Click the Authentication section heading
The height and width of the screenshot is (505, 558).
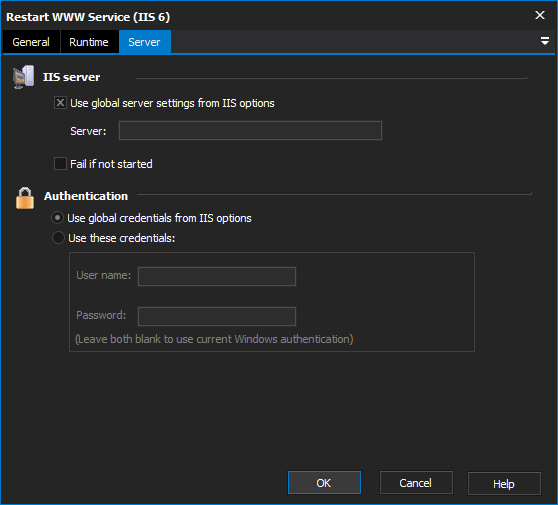(86, 196)
